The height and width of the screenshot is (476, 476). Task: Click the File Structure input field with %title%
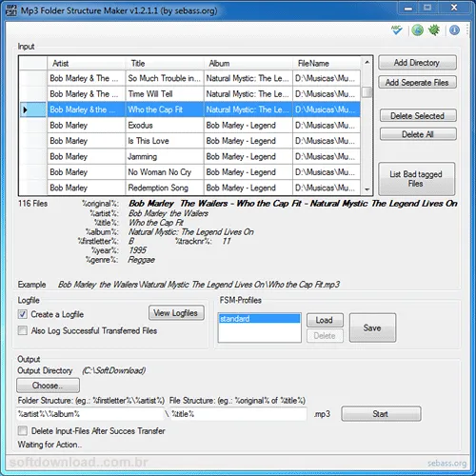tap(238, 414)
